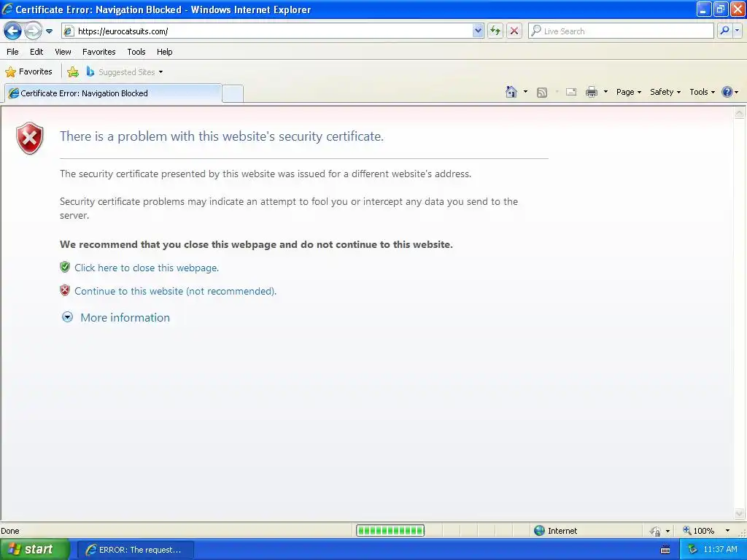Open the Help menu
Image resolution: width=747 pixels, height=560 pixels.
click(x=164, y=52)
